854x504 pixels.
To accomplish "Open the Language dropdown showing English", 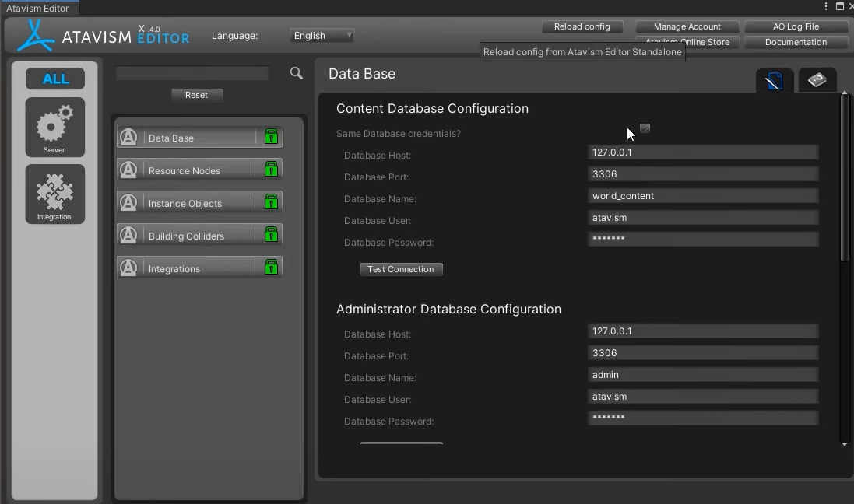I will pyautogui.click(x=322, y=36).
